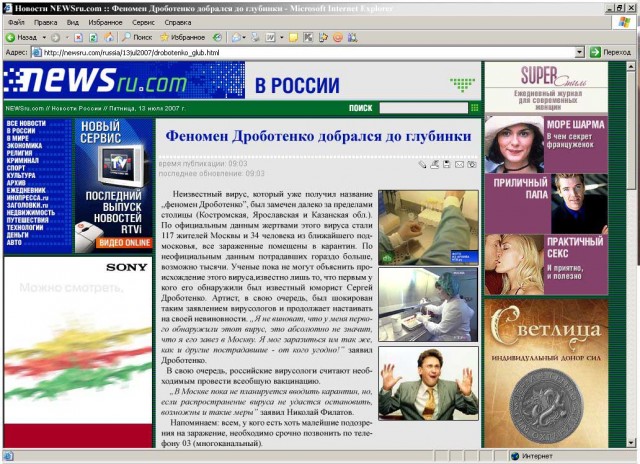
Task: Open КУЛЬТУРА section link
Action: 21,175
